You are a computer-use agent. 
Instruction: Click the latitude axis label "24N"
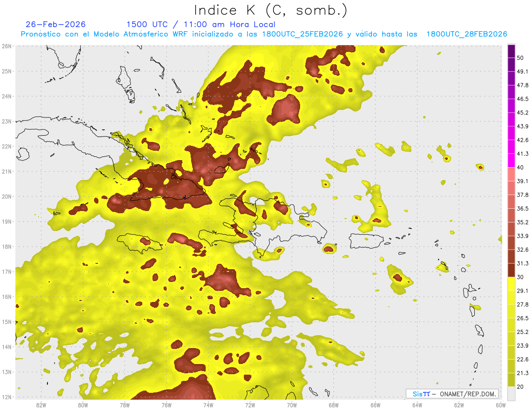[7, 96]
